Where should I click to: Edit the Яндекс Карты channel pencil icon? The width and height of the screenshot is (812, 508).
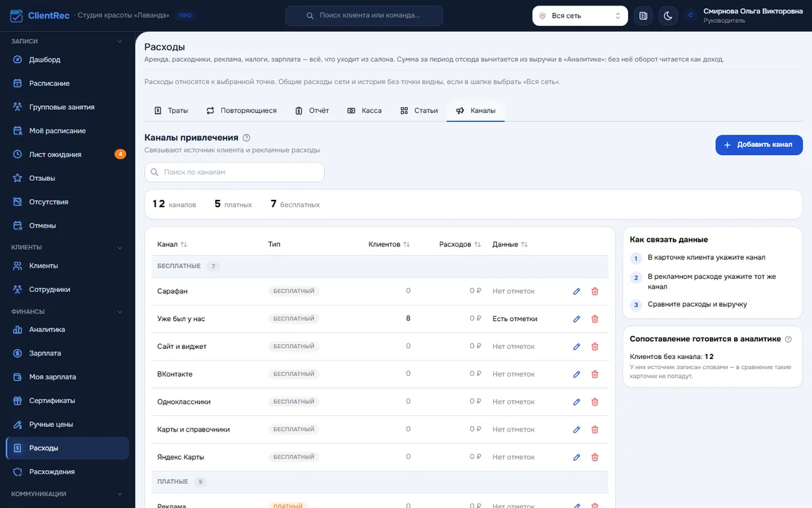(x=577, y=457)
